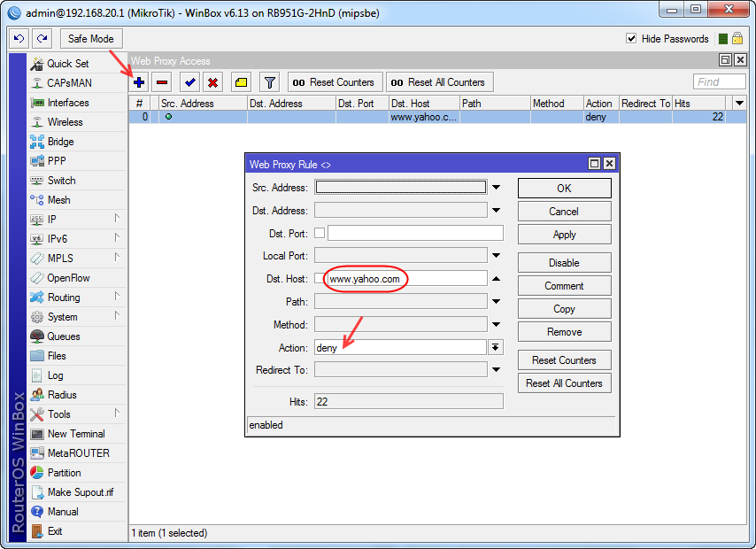Open the CAPsMAN menu entry
Screen dimensions: 756x549
click(69, 83)
